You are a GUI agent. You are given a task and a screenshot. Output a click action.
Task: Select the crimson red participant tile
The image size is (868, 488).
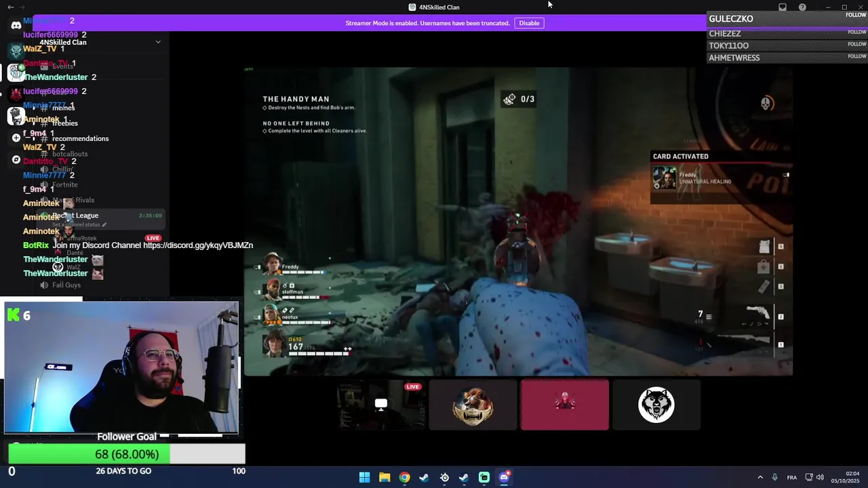(565, 405)
